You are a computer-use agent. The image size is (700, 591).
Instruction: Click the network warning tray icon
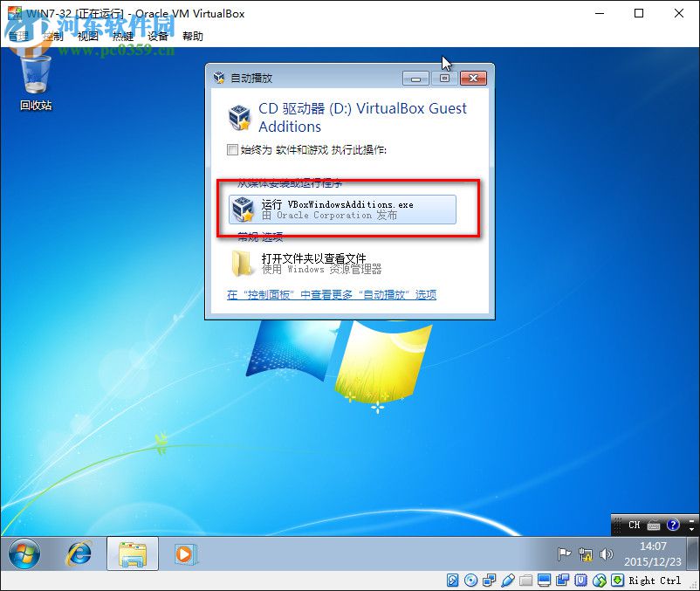click(x=586, y=554)
